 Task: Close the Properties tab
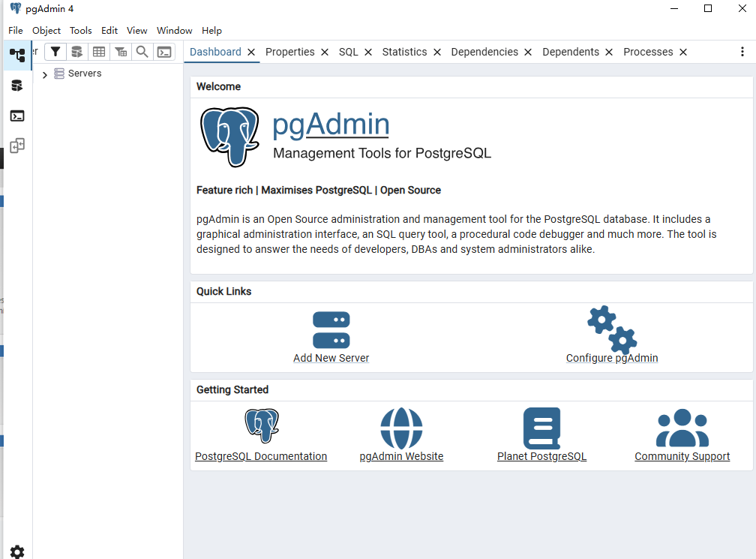click(325, 52)
